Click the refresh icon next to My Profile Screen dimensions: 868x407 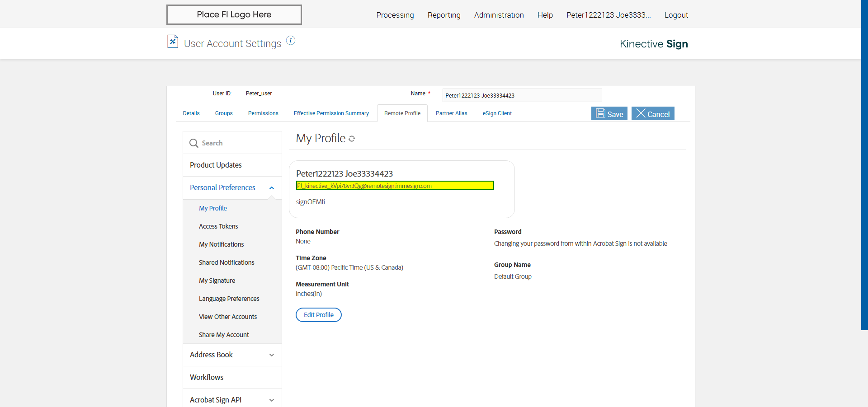(352, 139)
